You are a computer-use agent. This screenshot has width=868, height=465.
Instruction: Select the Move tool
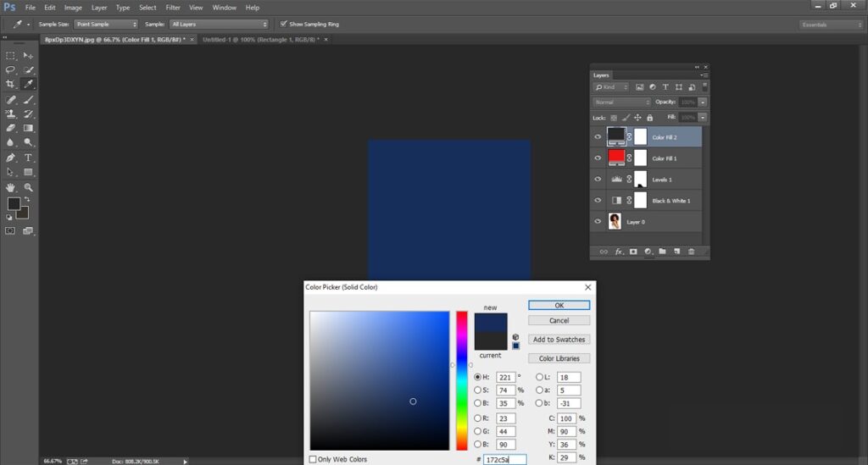(x=28, y=56)
